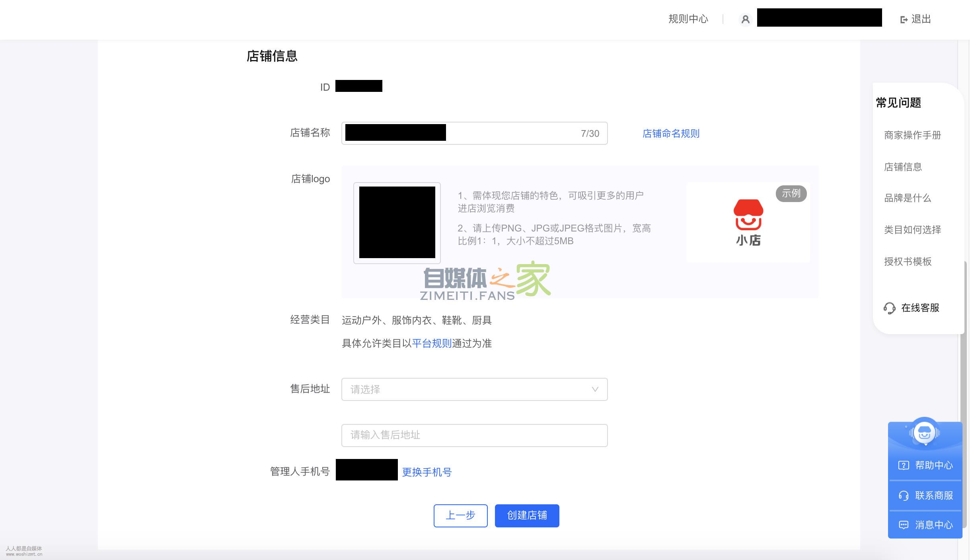Screen dimensions: 970x560
Task: Click the 请输入售后地址 input field
Action: (474, 435)
